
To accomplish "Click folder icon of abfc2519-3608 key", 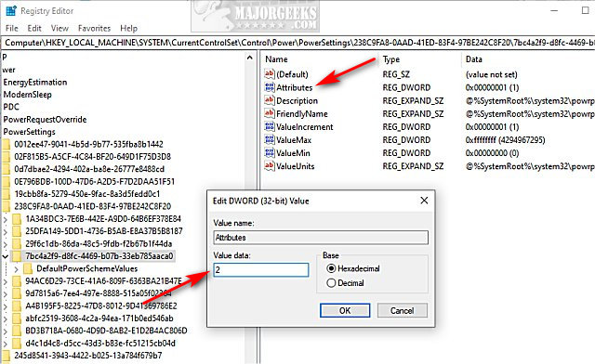I will click(x=17, y=318).
